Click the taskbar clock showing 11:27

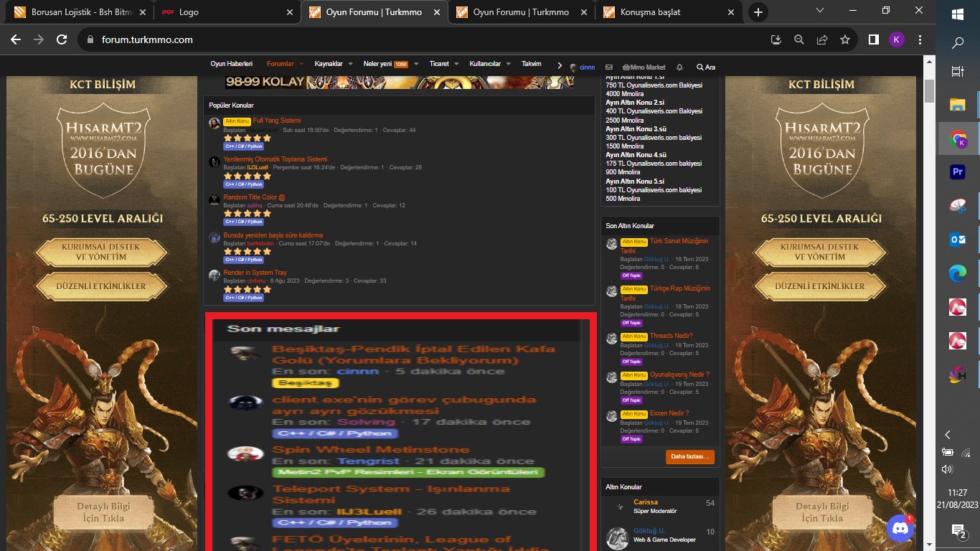[x=958, y=499]
